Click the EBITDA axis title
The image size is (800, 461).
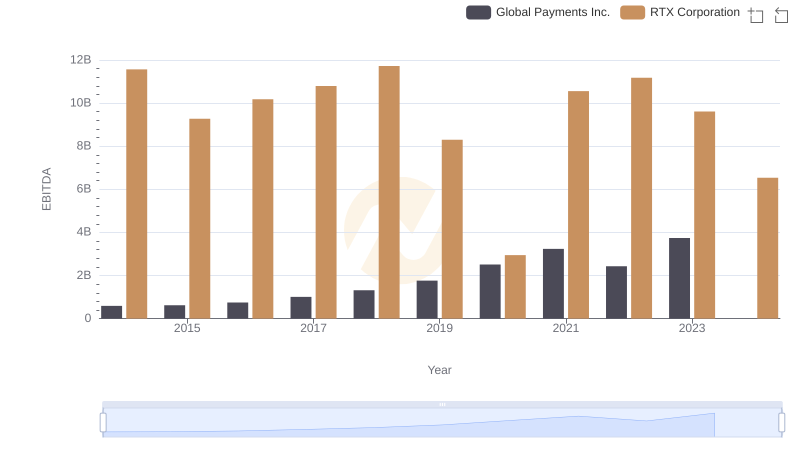coord(46,189)
